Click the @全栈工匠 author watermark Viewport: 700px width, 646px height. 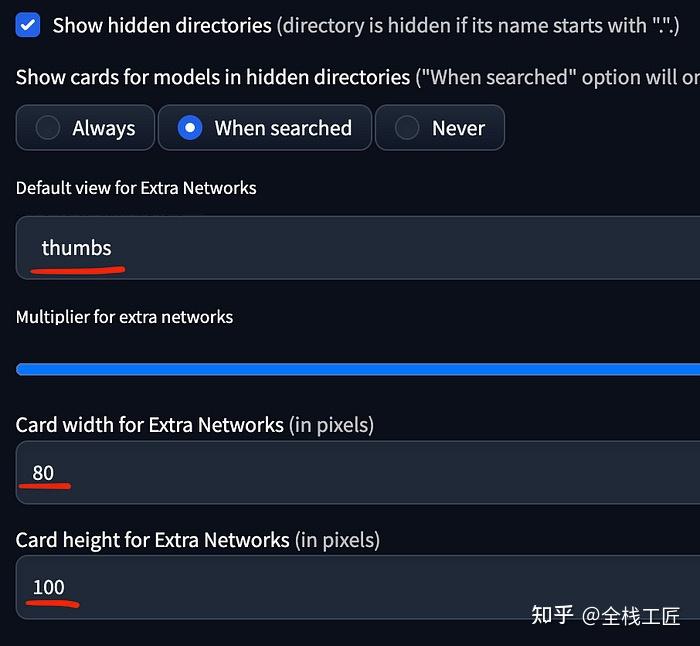click(632, 615)
